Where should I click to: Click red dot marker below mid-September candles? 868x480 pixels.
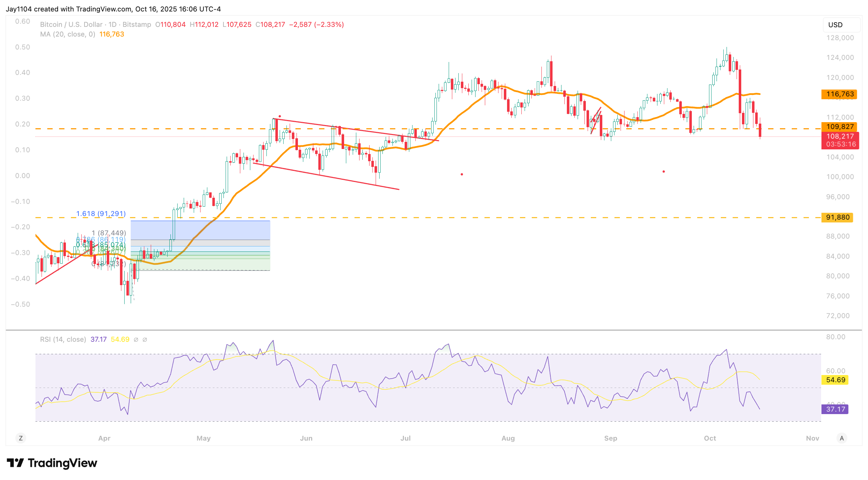tap(664, 172)
